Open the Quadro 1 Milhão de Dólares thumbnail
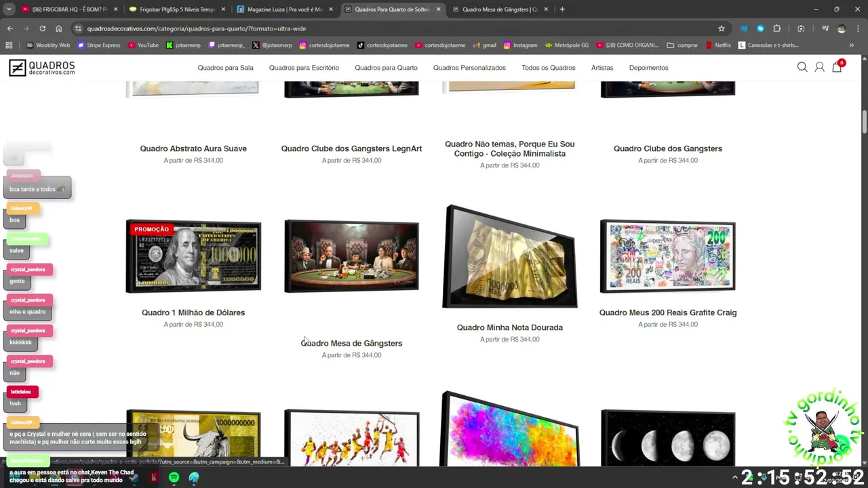 point(193,256)
